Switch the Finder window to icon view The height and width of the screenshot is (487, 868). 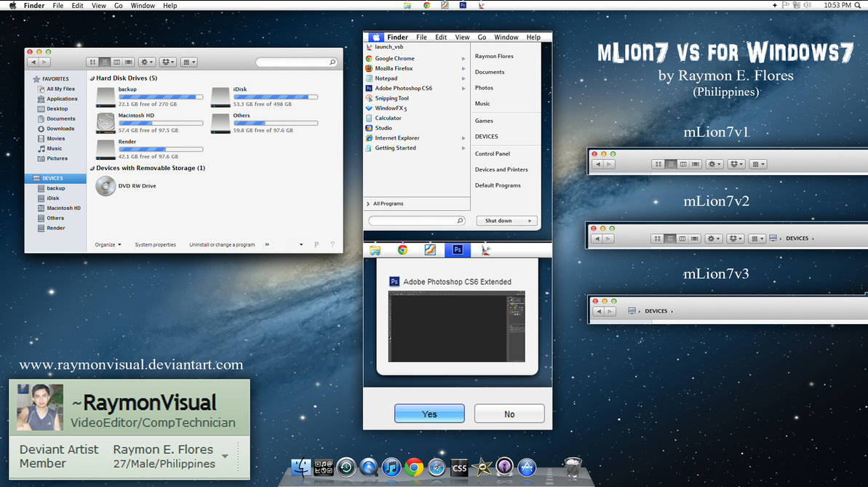[92, 62]
